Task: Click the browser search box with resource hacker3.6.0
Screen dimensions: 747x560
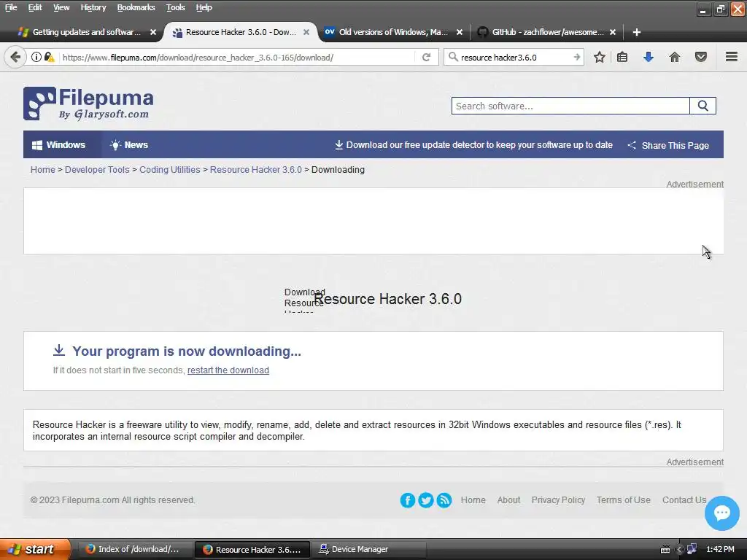Action: click(514, 57)
